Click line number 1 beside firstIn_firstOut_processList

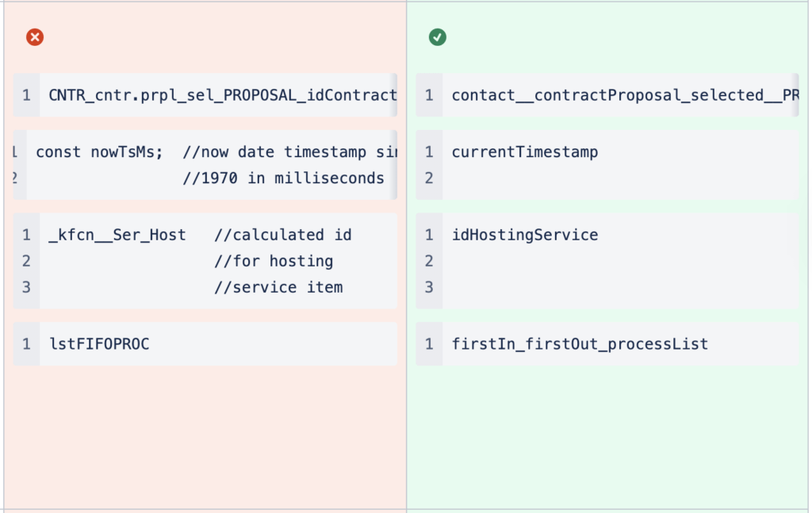429,344
